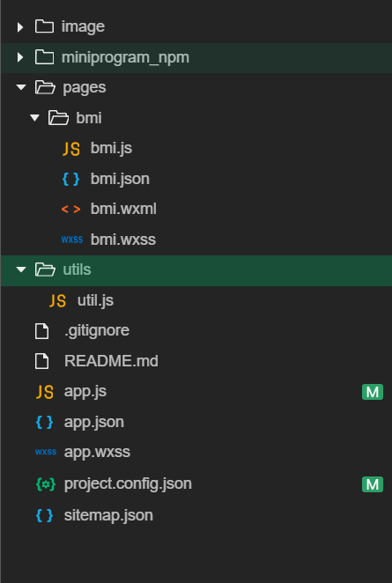The image size is (392, 583).
Task: Click the JS icon beside bmi.js
Action: click(x=71, y=149)
